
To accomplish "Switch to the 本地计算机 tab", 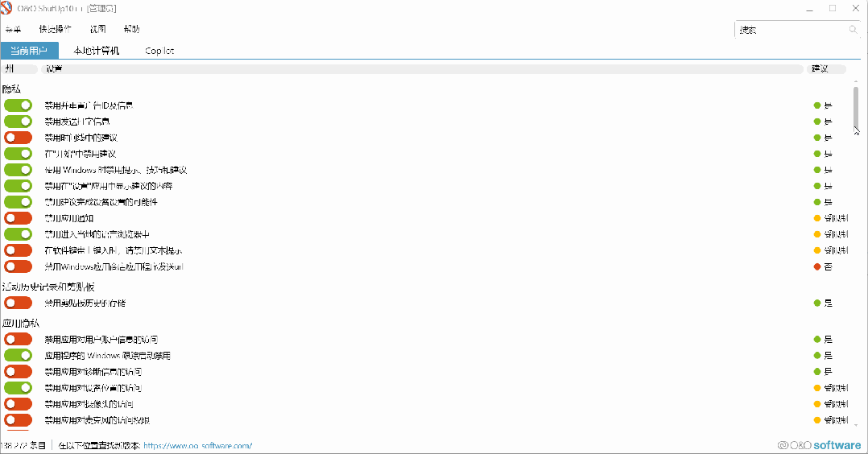I will pyautogui.click(x=97, y=51).
